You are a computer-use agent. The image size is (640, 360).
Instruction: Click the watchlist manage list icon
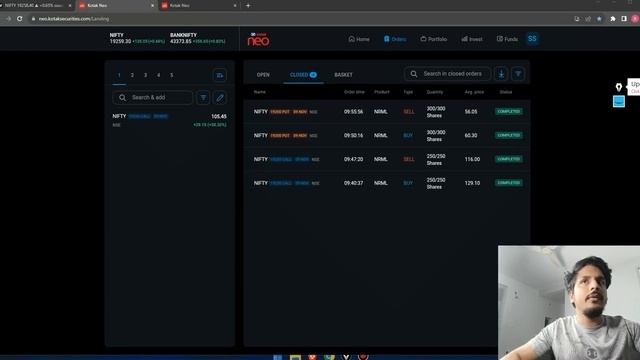(220, 75)
